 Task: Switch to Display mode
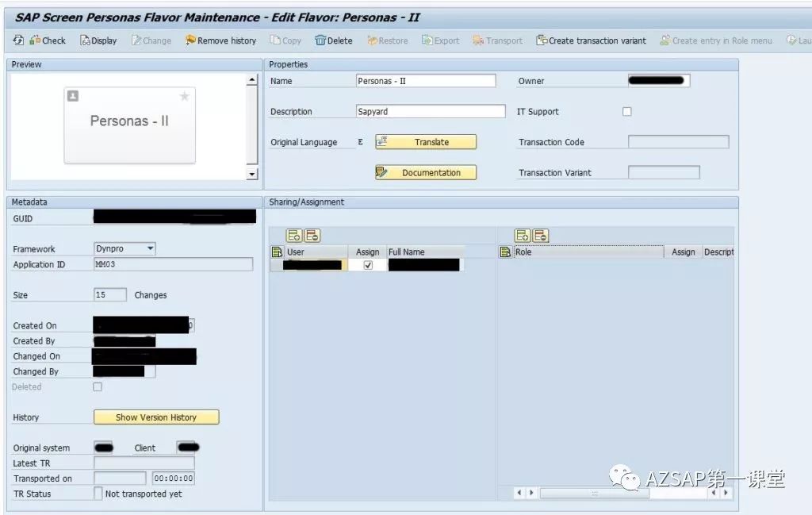coord(98,40)
